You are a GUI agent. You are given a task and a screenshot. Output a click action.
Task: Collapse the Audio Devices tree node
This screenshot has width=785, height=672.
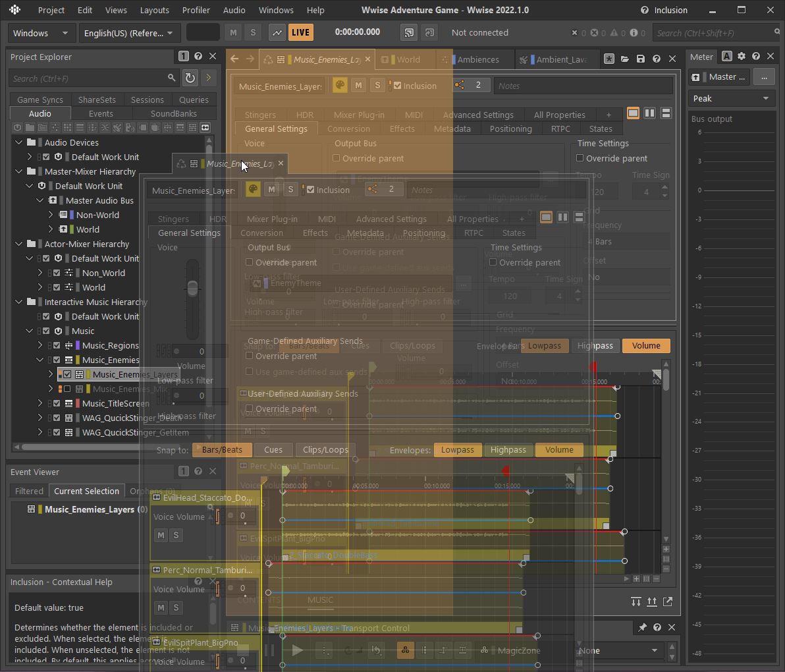coord(18,143)
